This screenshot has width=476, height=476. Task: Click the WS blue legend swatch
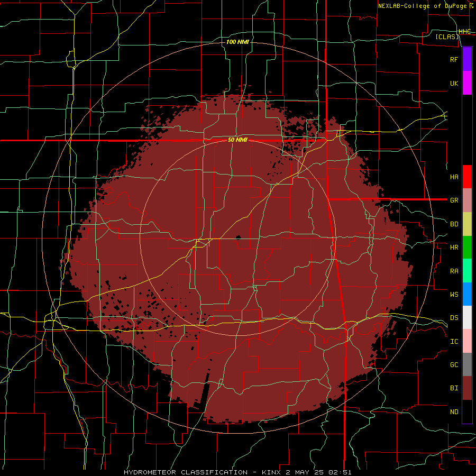(467, 294)
